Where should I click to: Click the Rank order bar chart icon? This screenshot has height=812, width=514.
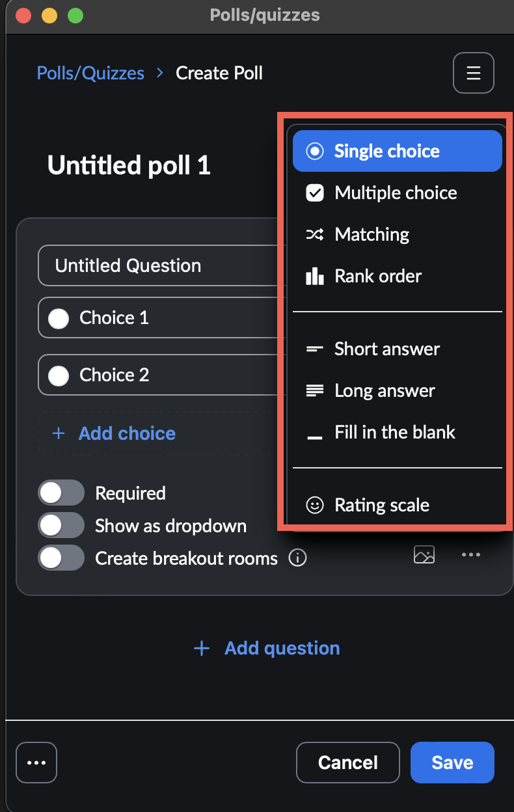tap(315, 276)
